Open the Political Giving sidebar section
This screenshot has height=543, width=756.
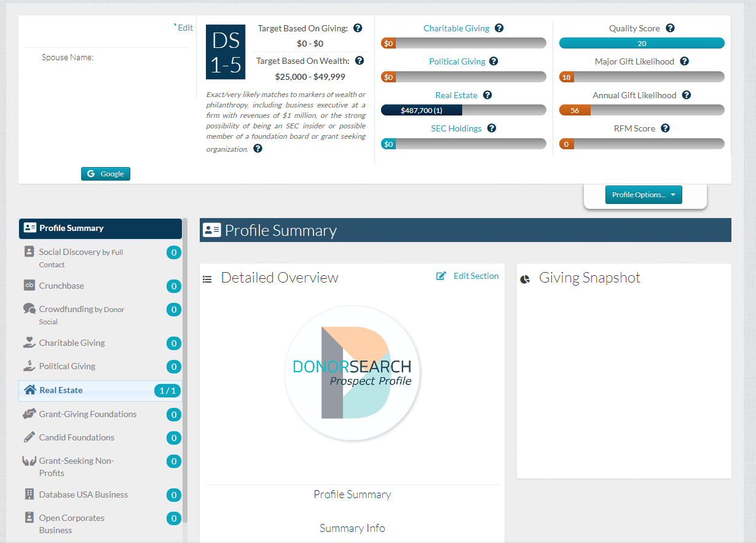(x=100, y=366)
